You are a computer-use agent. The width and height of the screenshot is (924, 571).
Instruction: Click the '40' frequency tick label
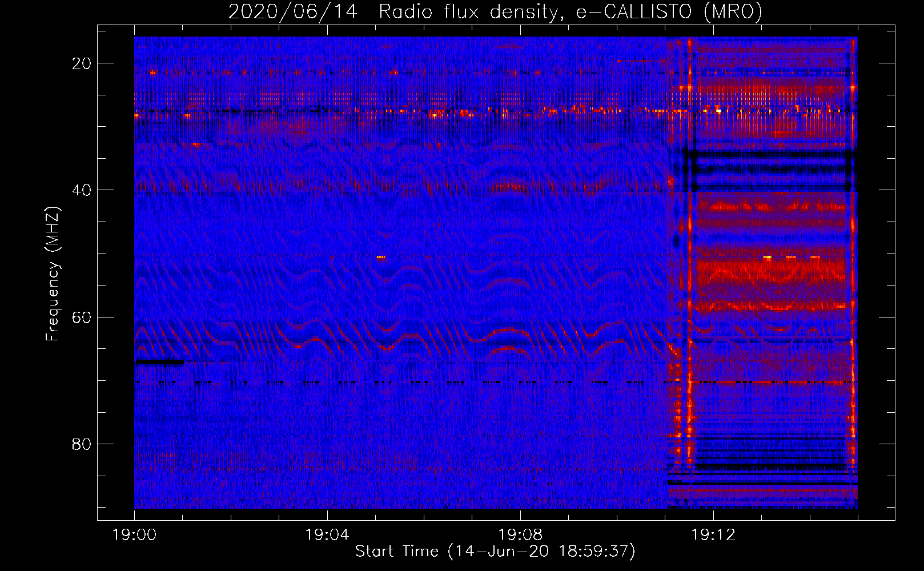coord(82,190)
